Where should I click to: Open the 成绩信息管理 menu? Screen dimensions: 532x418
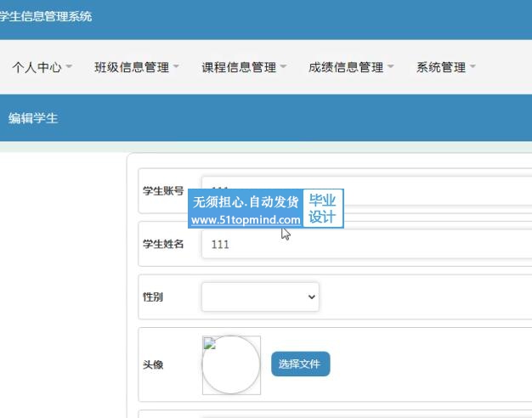pos(346,67)
